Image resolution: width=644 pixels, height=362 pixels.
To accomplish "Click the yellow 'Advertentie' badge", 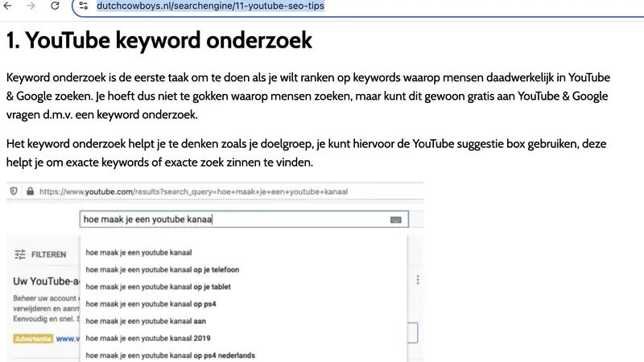I will point(33,339).
